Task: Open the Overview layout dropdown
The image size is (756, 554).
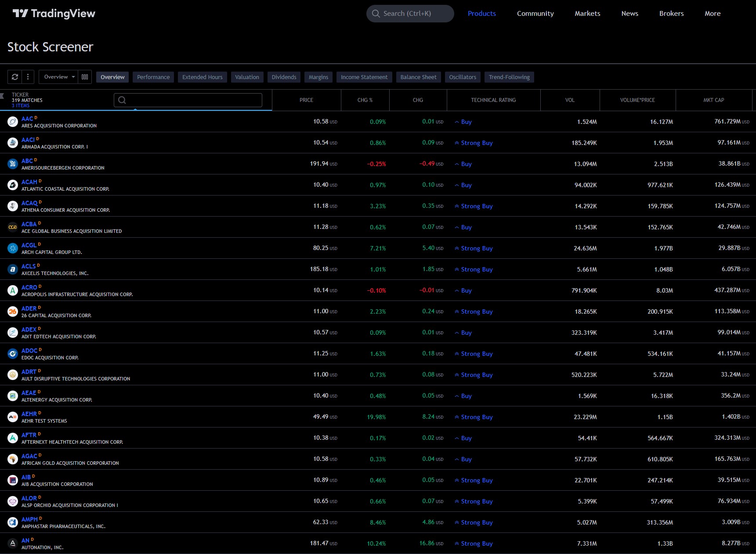Action: pos(58,76)
